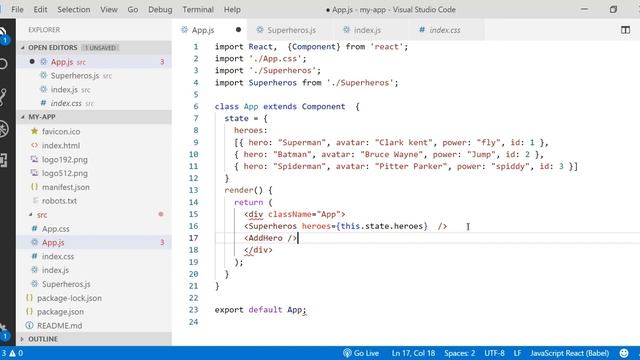Open the Extensions view in activity bar
The image size is (640, 360).
tap(3, 160)
